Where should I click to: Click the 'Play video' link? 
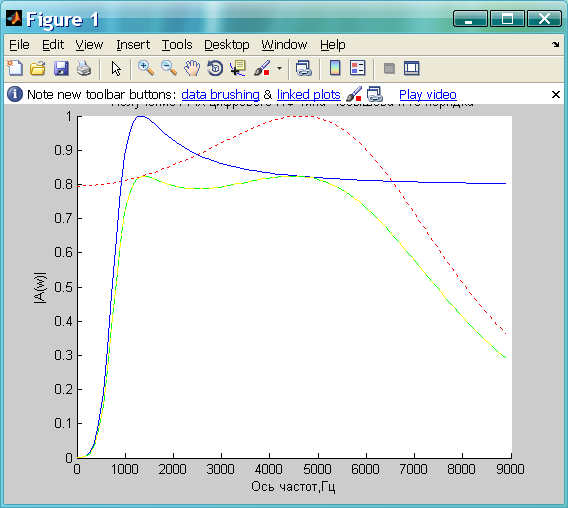point(428,95)
